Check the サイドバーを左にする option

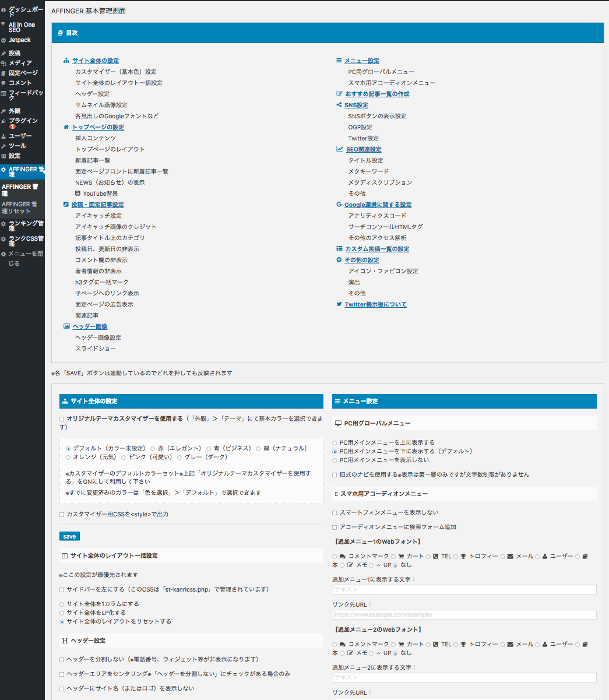(x=62, y=590)
